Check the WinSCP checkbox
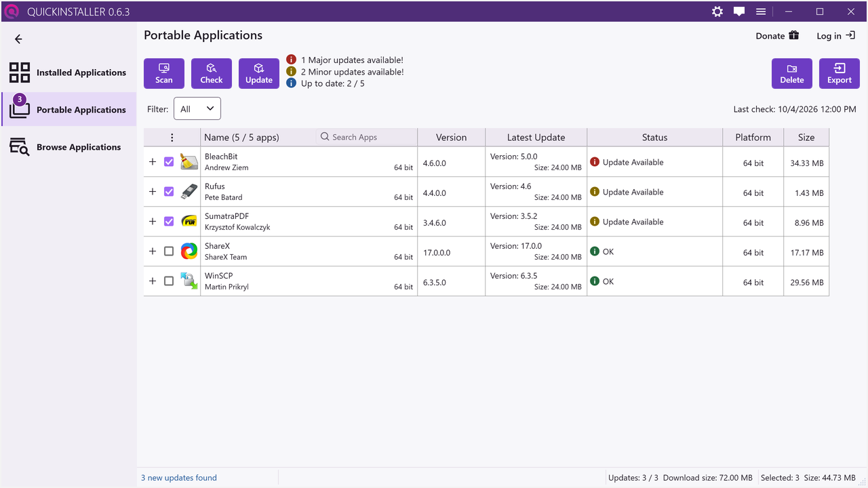The height and width of the screenshot is (488, 868). (x=169, y=281)
